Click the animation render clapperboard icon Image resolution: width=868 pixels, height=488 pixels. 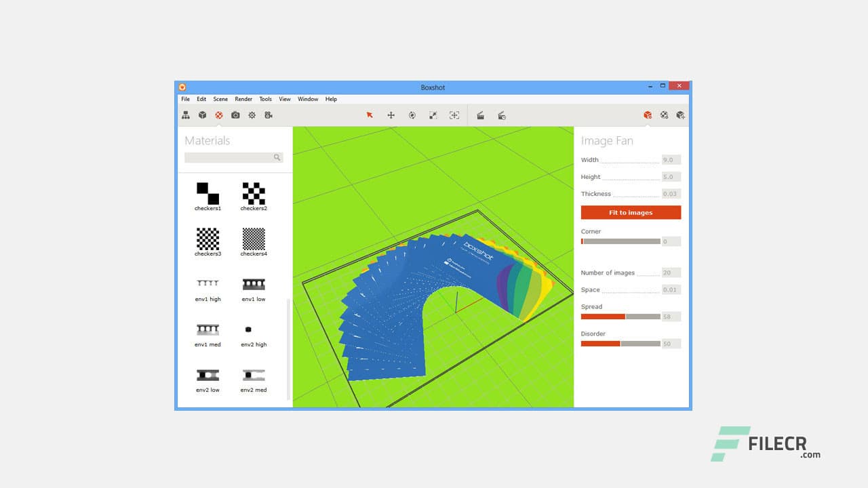(480, 115)
